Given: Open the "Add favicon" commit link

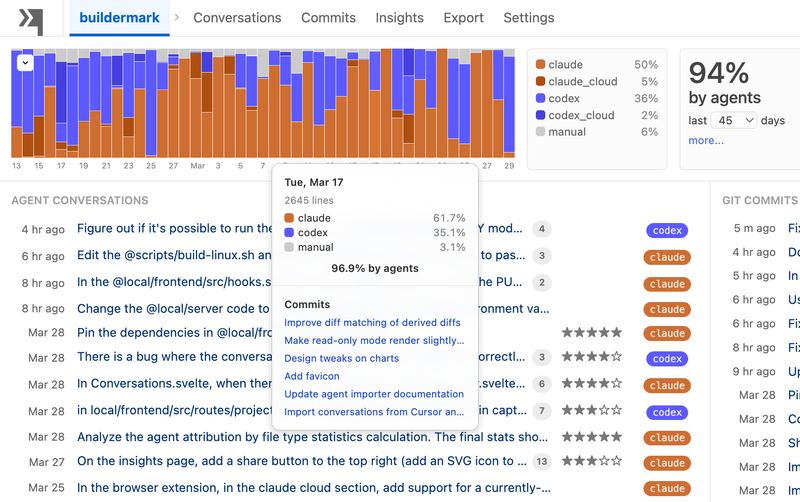Looking at the screenshot, I should tap(312, 376).
